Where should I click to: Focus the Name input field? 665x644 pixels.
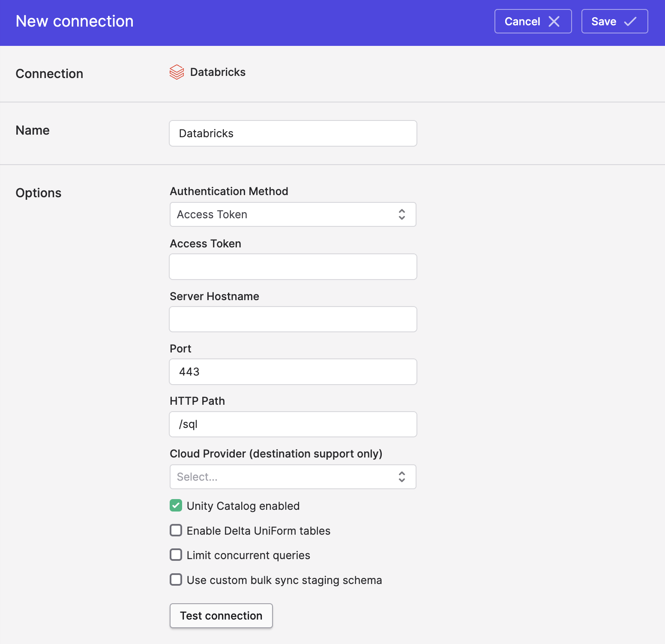pyautogui.click(x=293, y=133)
